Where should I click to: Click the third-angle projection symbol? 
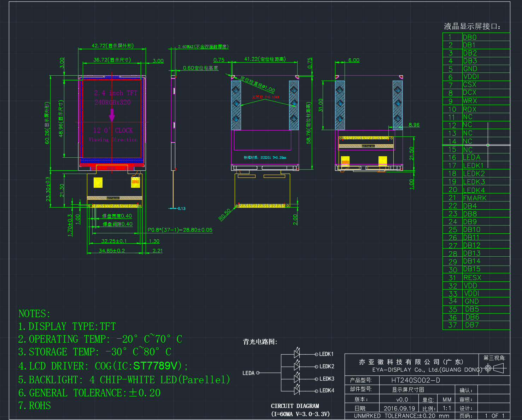click(495, 369)
